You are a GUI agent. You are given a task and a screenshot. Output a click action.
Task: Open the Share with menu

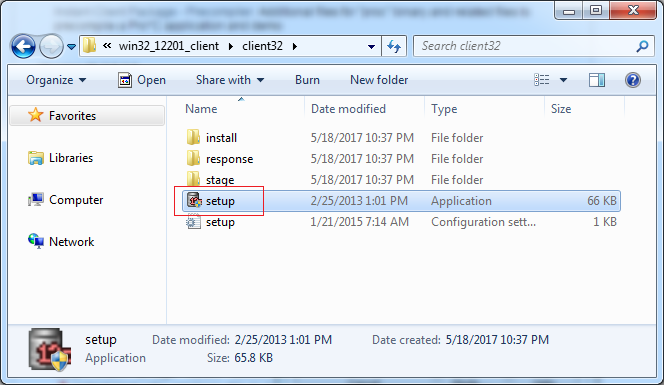click(x=230, y=80)
